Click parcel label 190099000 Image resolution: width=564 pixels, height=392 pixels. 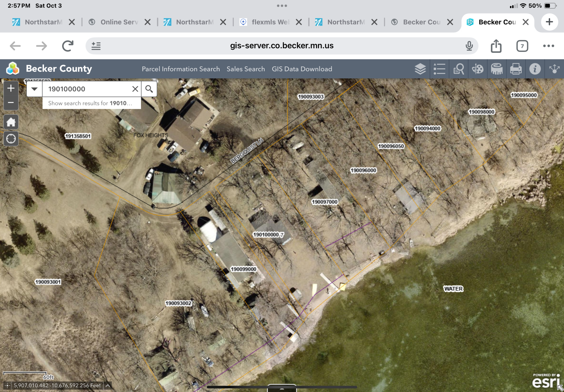[243, 269]
